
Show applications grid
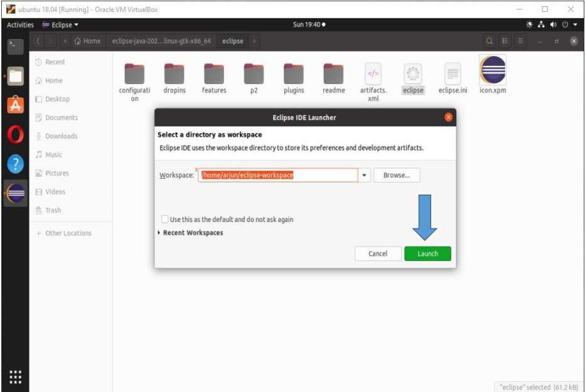[x=15, y=377]
